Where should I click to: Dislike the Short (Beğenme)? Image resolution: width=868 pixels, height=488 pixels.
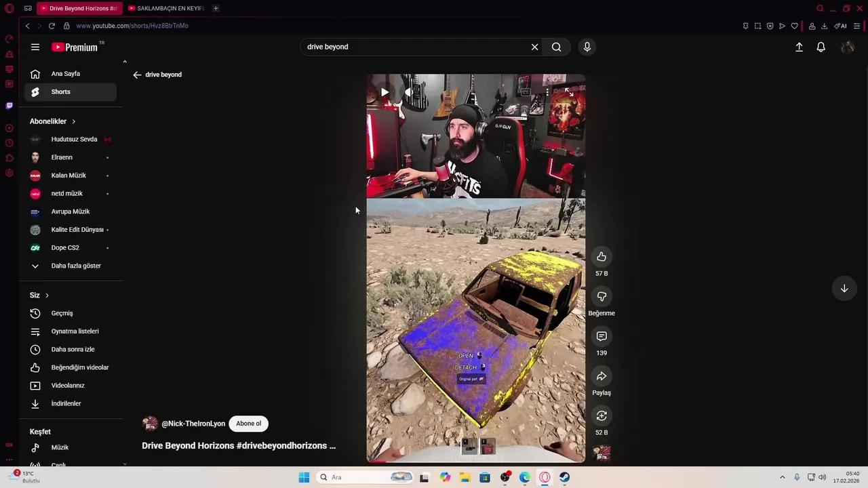click(601, 296)
